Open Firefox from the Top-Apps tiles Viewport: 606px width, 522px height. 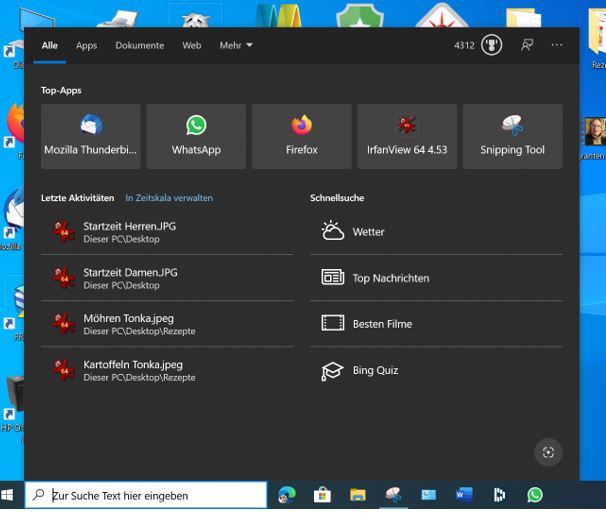click(301, 136)
